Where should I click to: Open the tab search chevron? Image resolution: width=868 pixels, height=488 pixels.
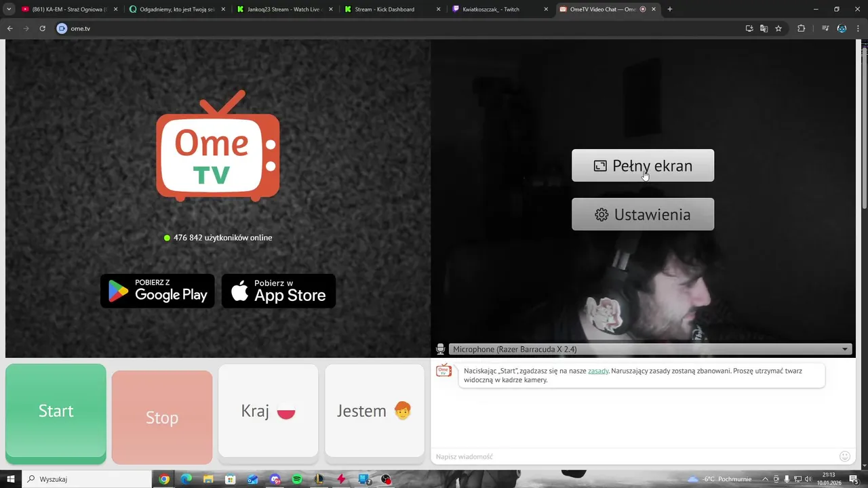point(9,9)
